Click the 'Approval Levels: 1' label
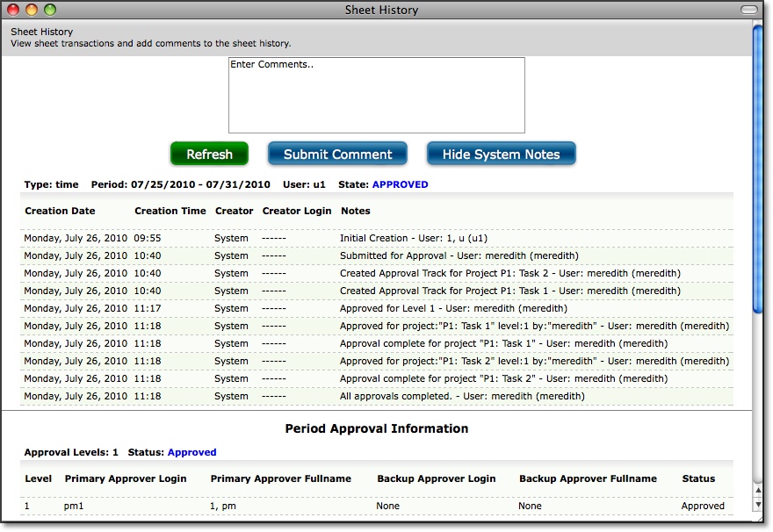Viewport: 773px width, 532px height. (71, 452)
